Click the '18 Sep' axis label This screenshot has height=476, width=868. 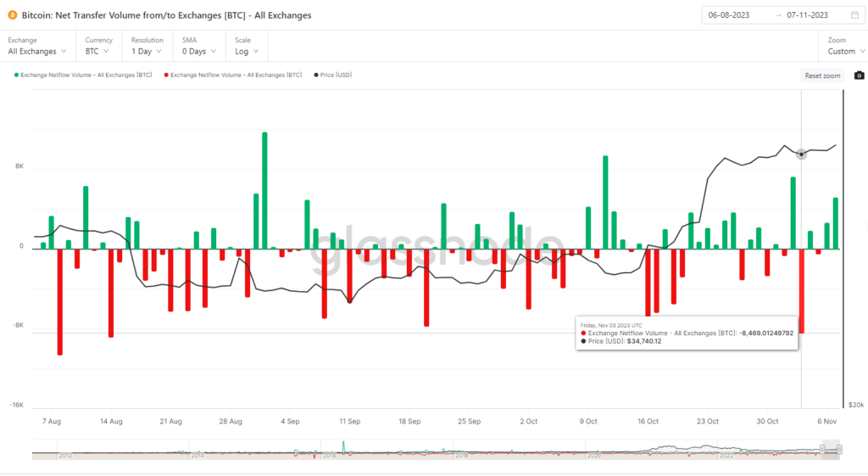(x=409, y=422)
